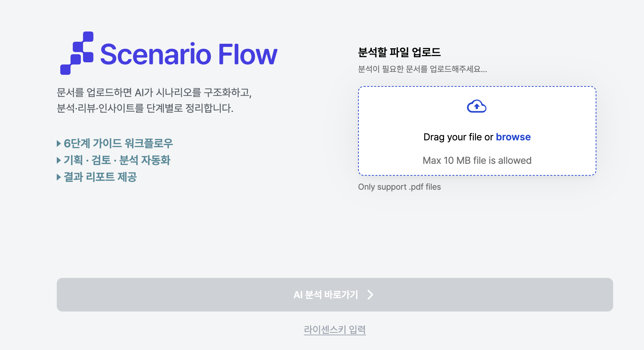The height and width of the screenshot is (350, 644).
Task: Click the "Max 10 MB file is allowed" text
Action: pyautogui.click(x=477, y=160)
